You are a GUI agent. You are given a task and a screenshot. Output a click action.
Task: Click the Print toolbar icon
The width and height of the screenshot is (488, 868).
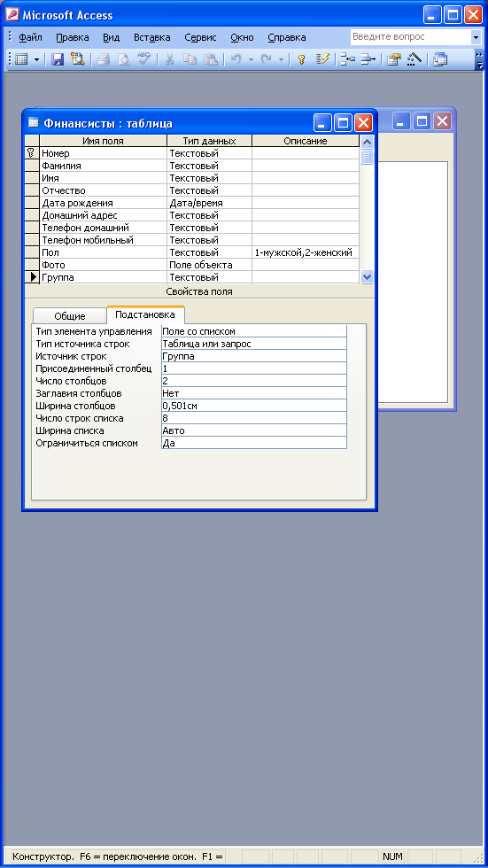coord(104,59)
